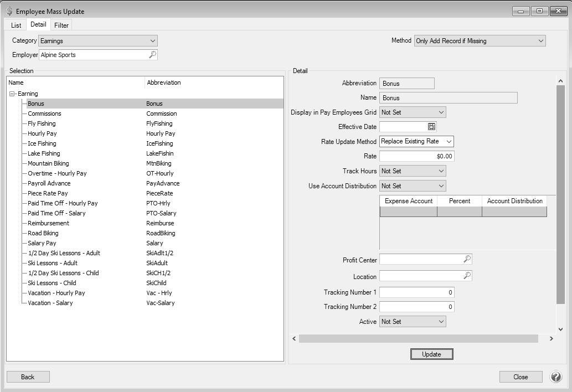The width and height of the screenshot is (572, 392).
Task: Select the Bonus earning row
Action: pos(155,104)
